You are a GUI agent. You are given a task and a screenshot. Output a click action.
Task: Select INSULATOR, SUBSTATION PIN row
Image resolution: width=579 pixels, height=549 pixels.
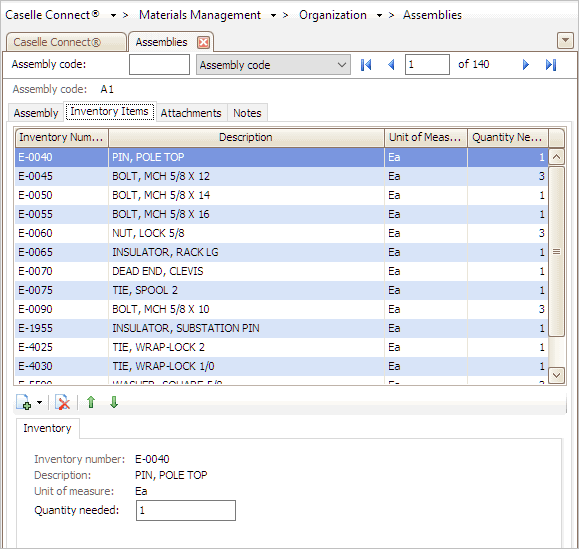281,328
